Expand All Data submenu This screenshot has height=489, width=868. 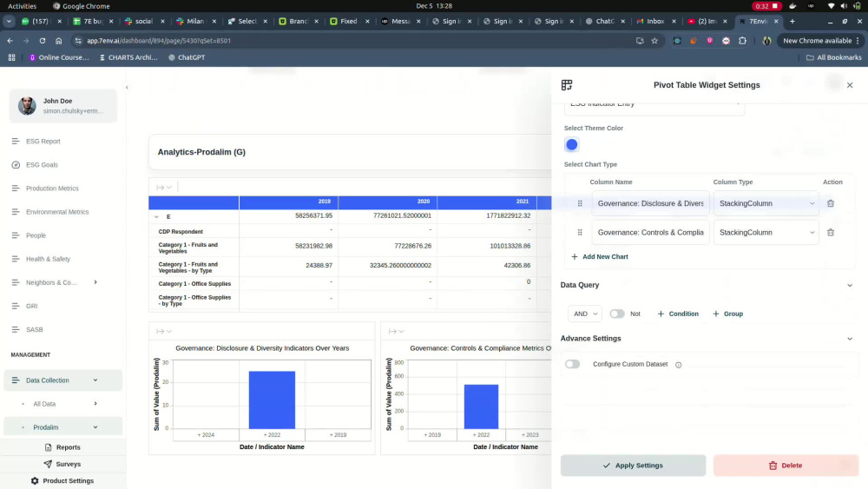click(x=95, y=404)
